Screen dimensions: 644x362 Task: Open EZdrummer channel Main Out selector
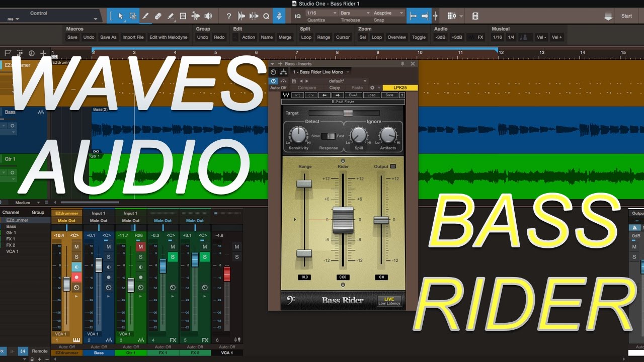pyautogui.click(x=66, y=221)
